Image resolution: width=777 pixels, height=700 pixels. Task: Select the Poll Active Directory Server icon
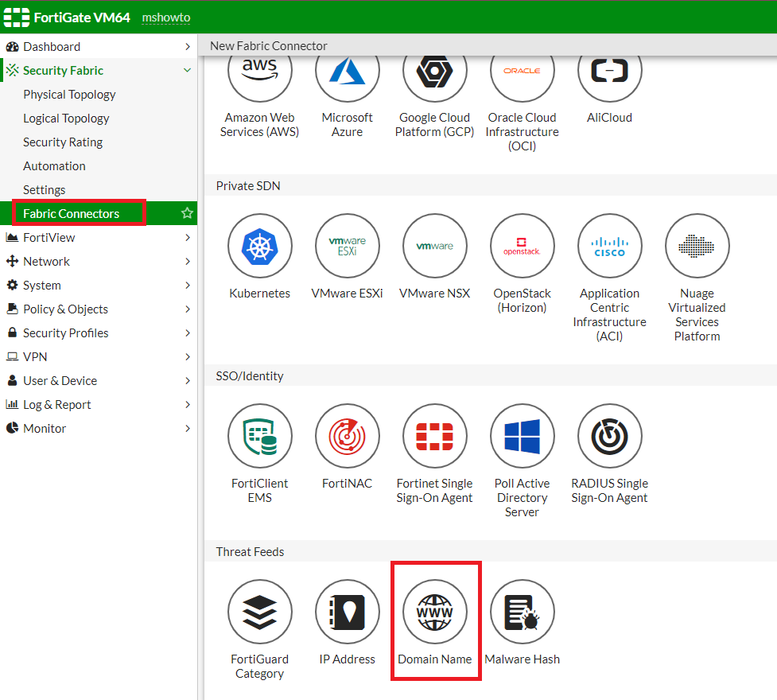[x=523, y=436]
